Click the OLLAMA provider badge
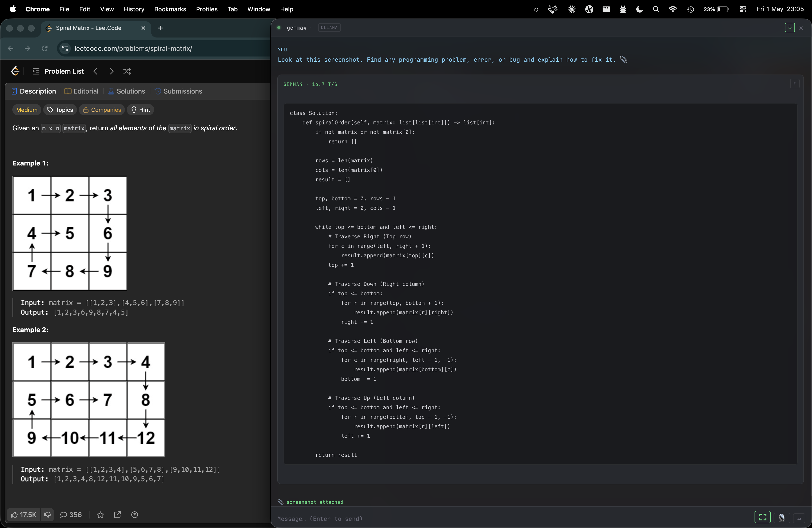 (329, 28)
